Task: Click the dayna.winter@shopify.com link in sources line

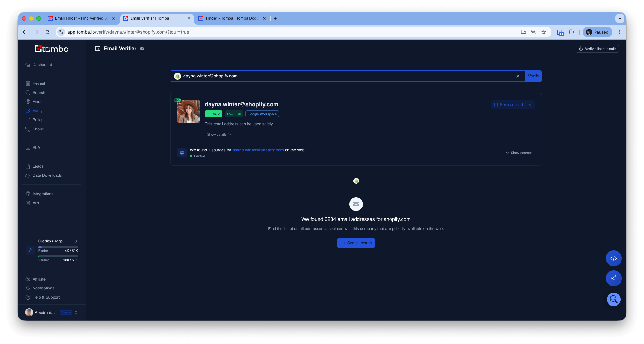Action: click(258, 150)
